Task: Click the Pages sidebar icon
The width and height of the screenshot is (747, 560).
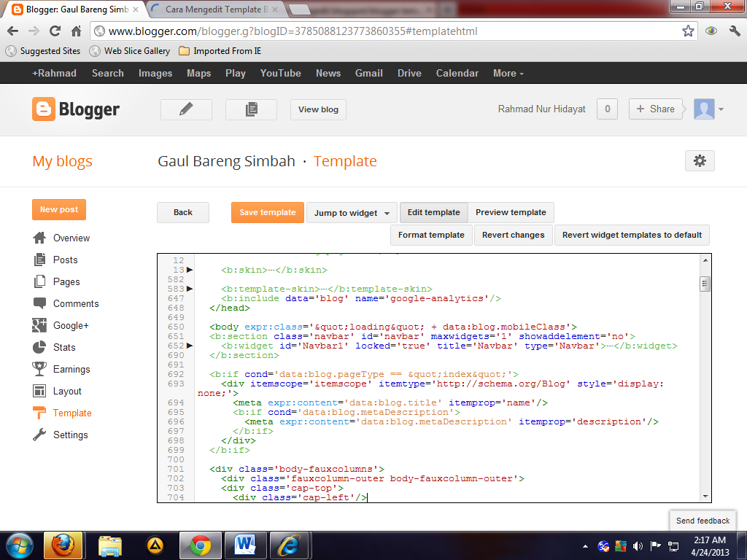Action: point(39,281)
